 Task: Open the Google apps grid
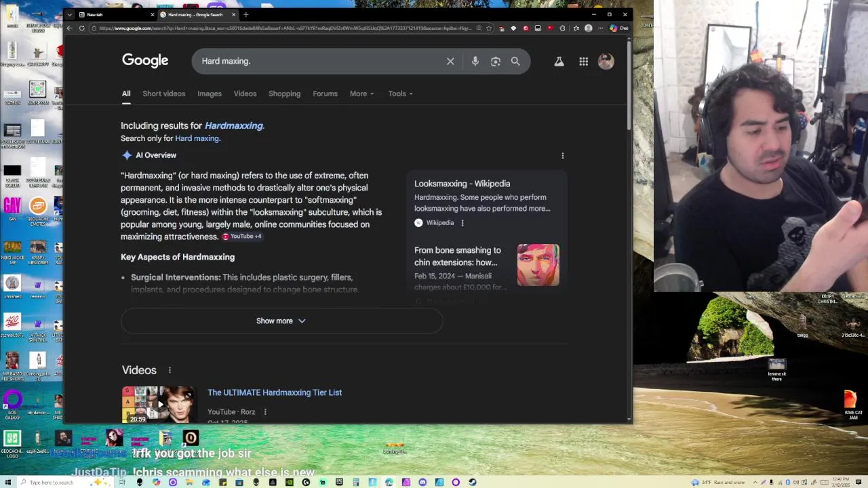click(x=583, y=61)
